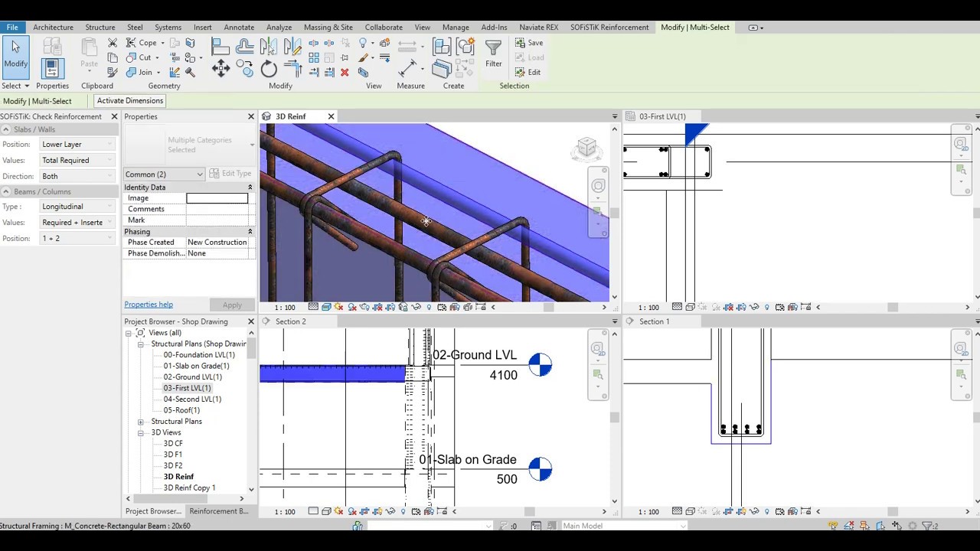Close the Properties palette
Image resolution: width=980 pixels, height=551 pixels.
coord(250,116)
